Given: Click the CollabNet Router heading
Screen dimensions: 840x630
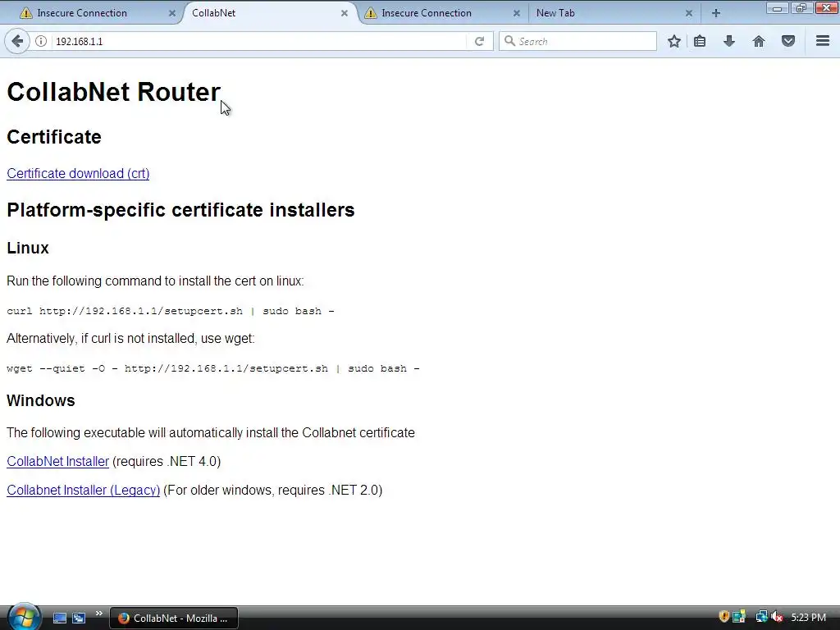Looking at the screenshot, I should [113, 92].
